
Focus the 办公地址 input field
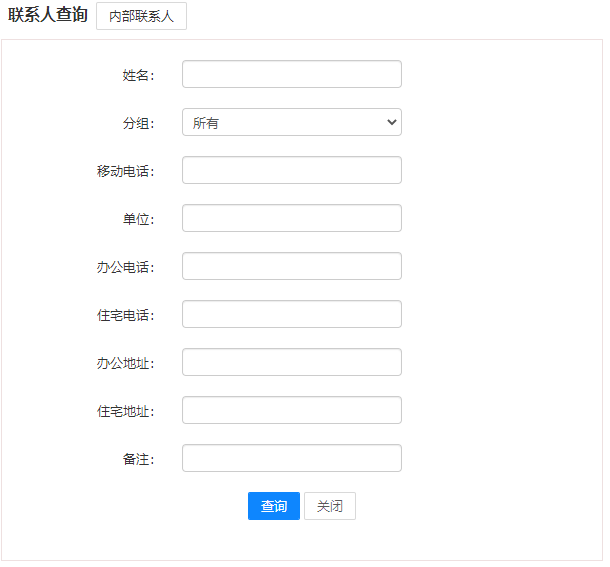291,363
